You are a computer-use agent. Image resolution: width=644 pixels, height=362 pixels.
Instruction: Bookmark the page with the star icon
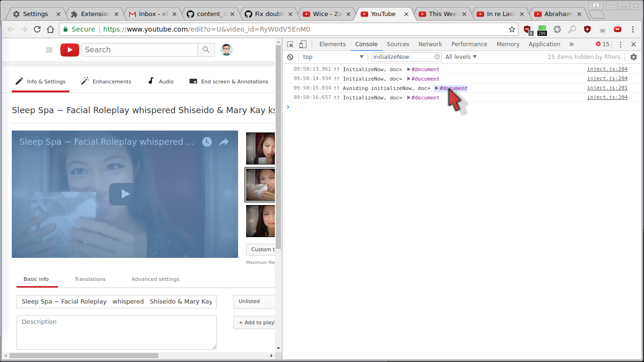click(x=512, y=29)
